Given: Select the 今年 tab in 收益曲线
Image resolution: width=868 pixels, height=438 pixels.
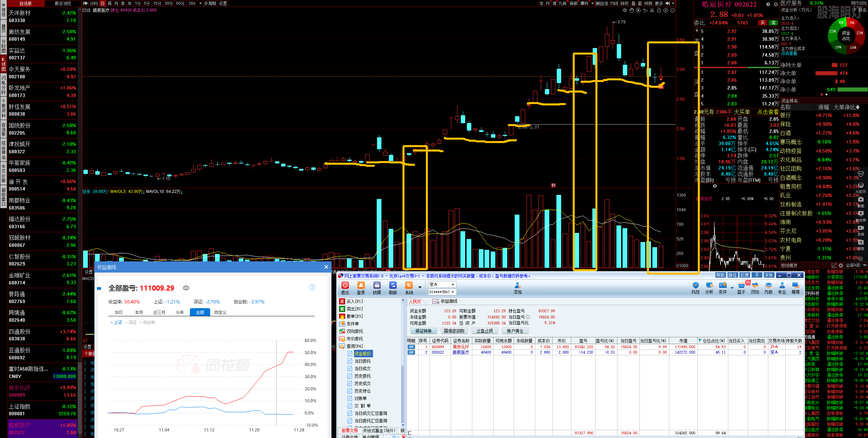Looking at the screenshot, I should pos(180,312).
